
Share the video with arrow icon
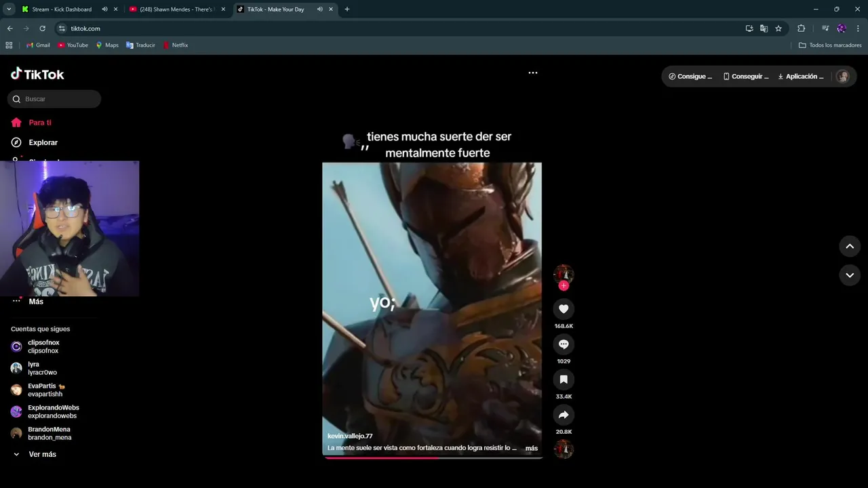(x=564, y=415)
